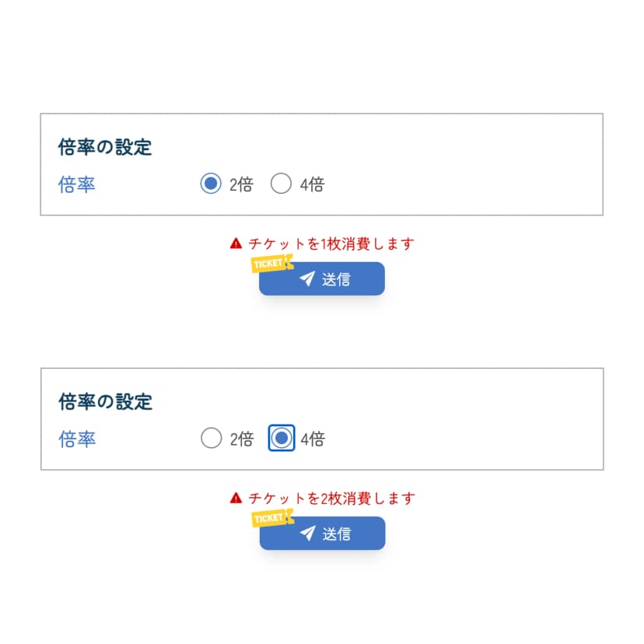The width and height of the screenshot is (644, 644).
Task: Click the checked 2倍 radio button
Action: (211, 184)
